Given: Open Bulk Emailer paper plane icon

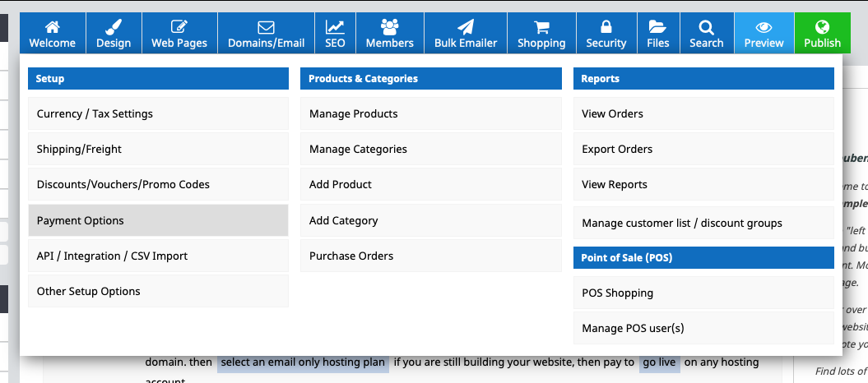Looking at the screenshot, I should click(x=466, y=27).
